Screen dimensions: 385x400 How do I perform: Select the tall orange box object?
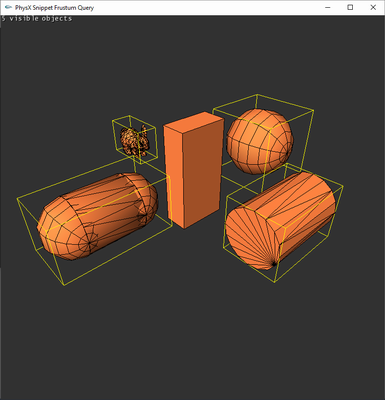pyautogui.click(x=193, y=170)
